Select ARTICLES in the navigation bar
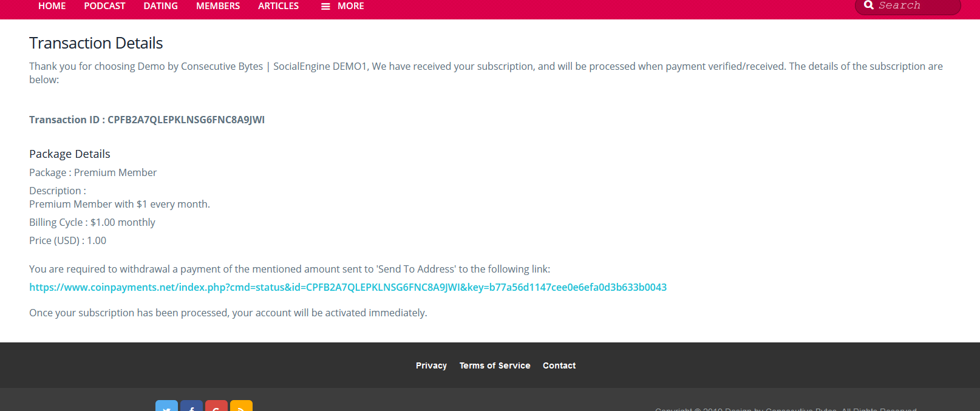 click(278, 6)
